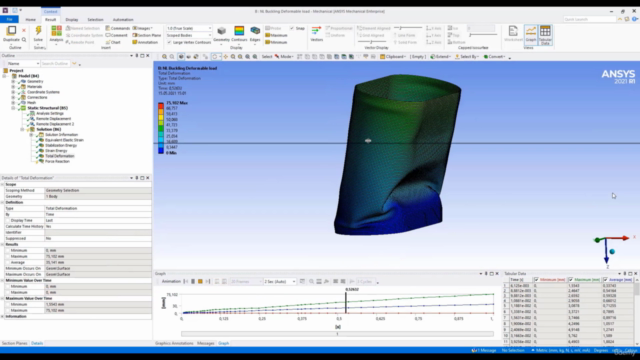
Task: Click the Comment button in Insert group
Action: (x=117, y=36)
